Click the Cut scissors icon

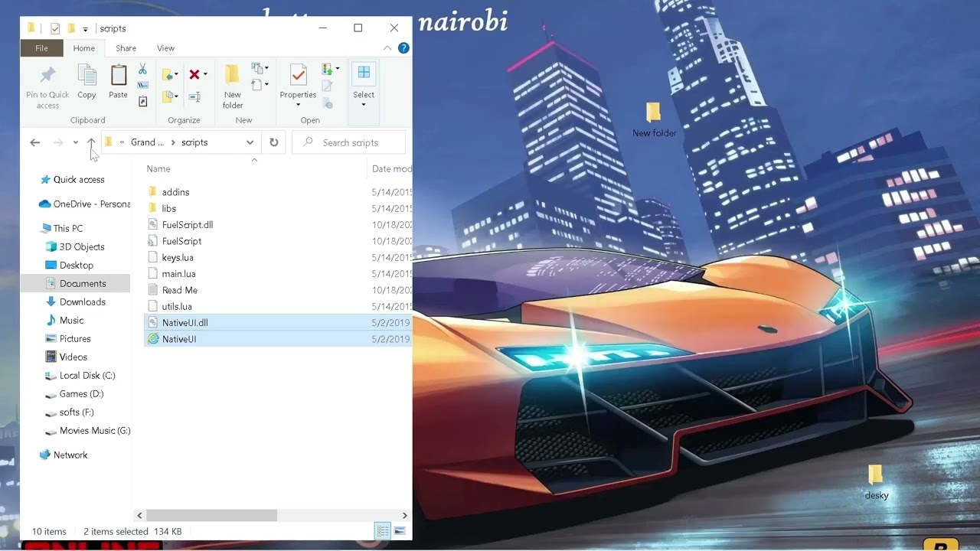tap(142, 70)
